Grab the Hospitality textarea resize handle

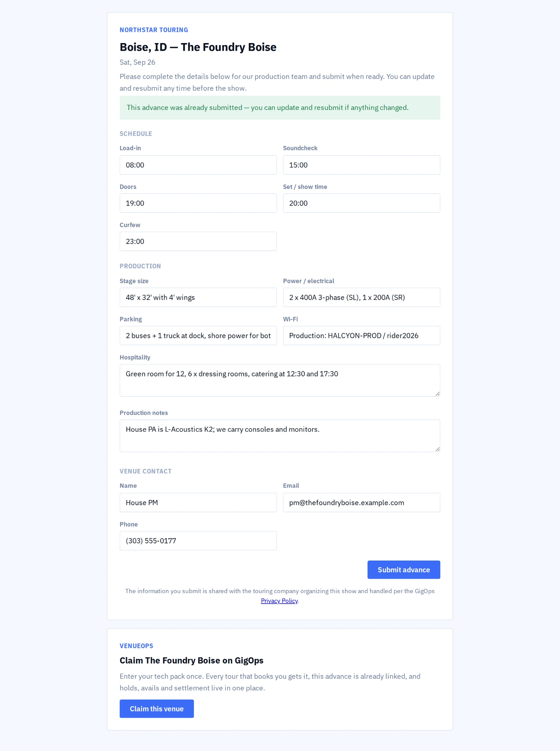pyautogui.click(x=437, y=394)
